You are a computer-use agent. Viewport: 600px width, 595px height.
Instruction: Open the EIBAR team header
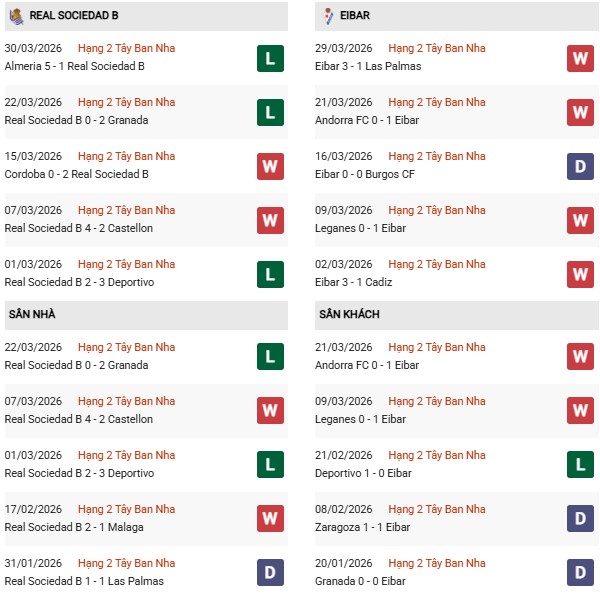[359, 16]
